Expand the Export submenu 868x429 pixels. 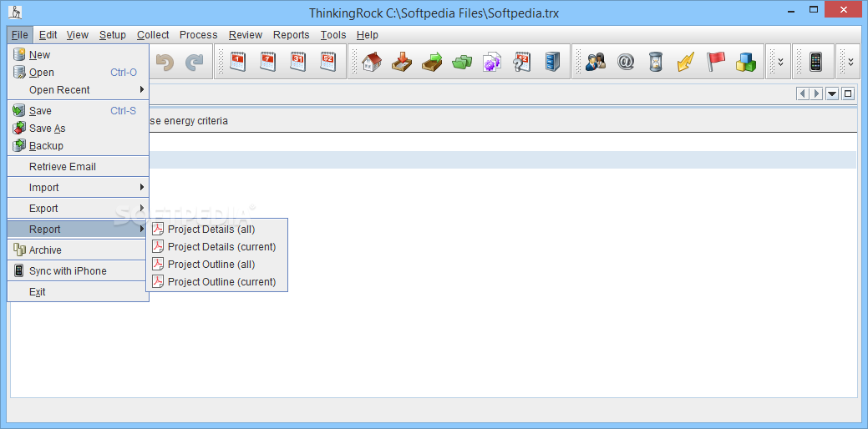tap(78, 209)
